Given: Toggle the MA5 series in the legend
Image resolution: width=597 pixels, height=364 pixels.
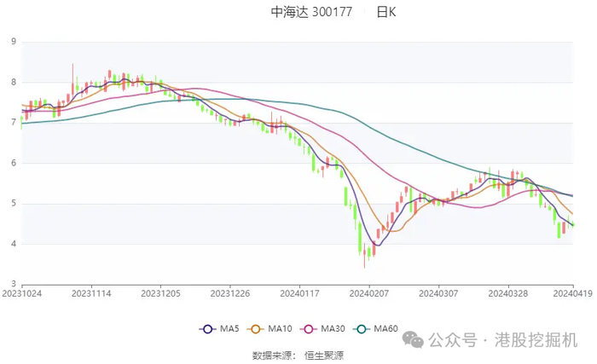Looking at the screenshot, I should tap(218, 328).
